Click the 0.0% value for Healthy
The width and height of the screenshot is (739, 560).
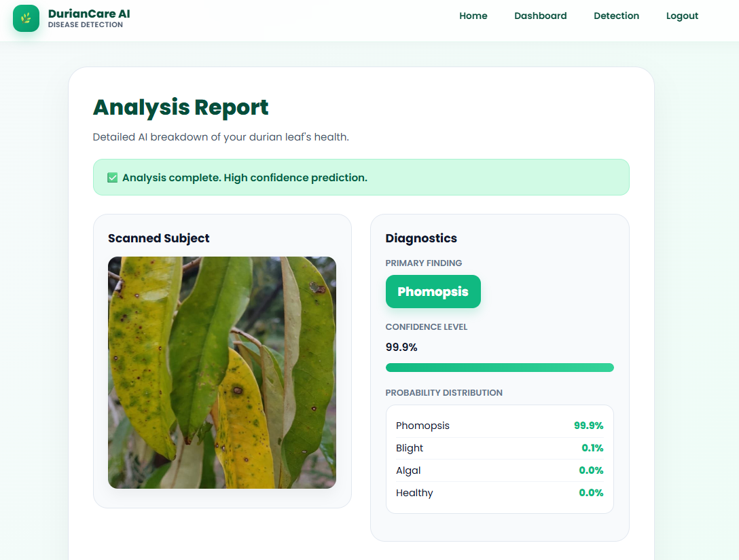point(591,493)
